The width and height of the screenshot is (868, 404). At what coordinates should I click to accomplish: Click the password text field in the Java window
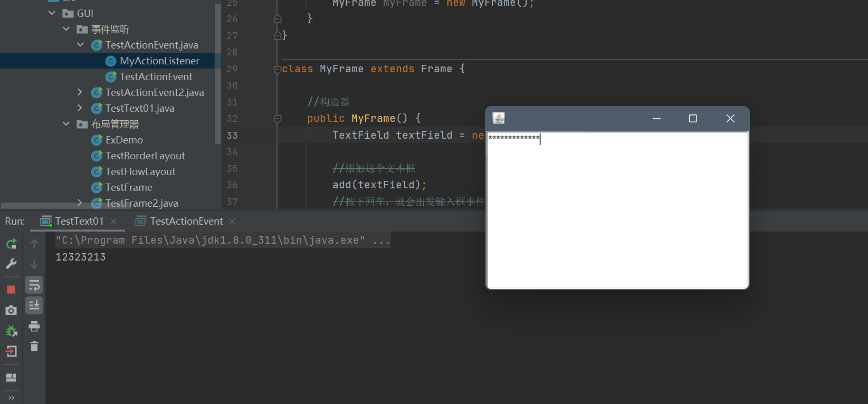point(617,209)
